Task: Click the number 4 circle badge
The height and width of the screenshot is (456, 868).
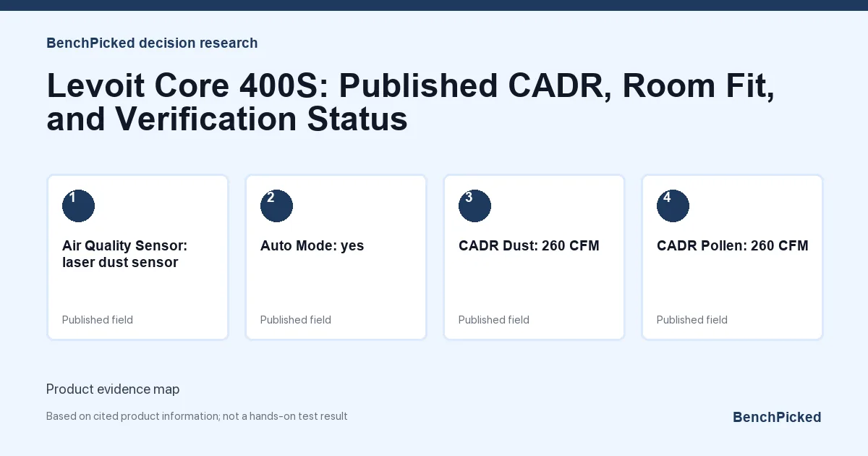Action: click(673, 206)
